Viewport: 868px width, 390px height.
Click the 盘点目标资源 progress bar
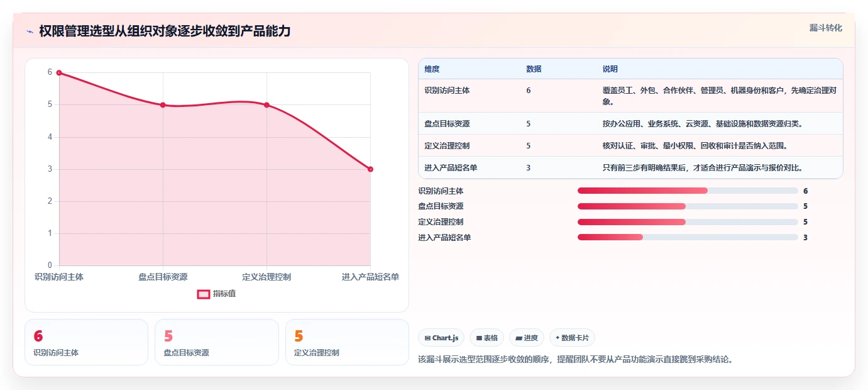(688, 206)
